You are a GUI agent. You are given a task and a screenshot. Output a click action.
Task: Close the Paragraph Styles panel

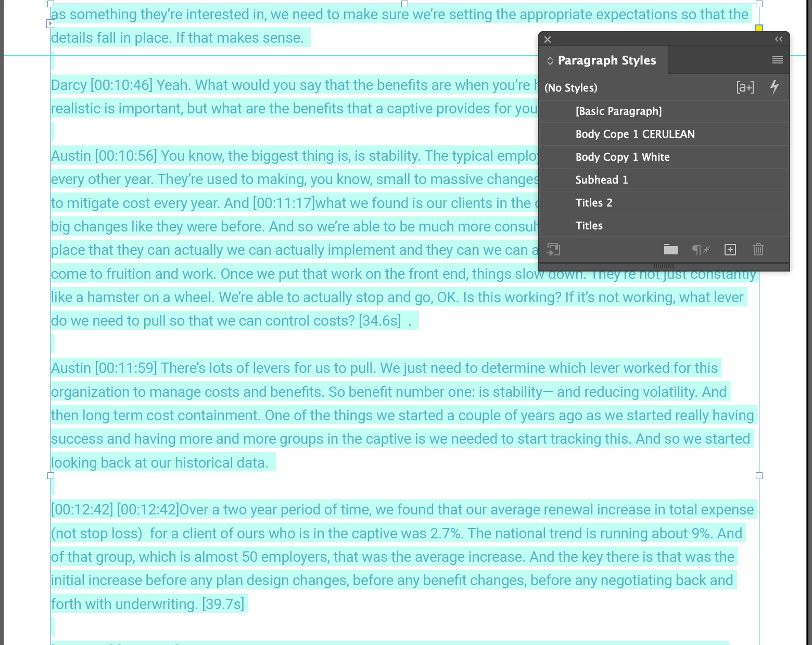548,40
